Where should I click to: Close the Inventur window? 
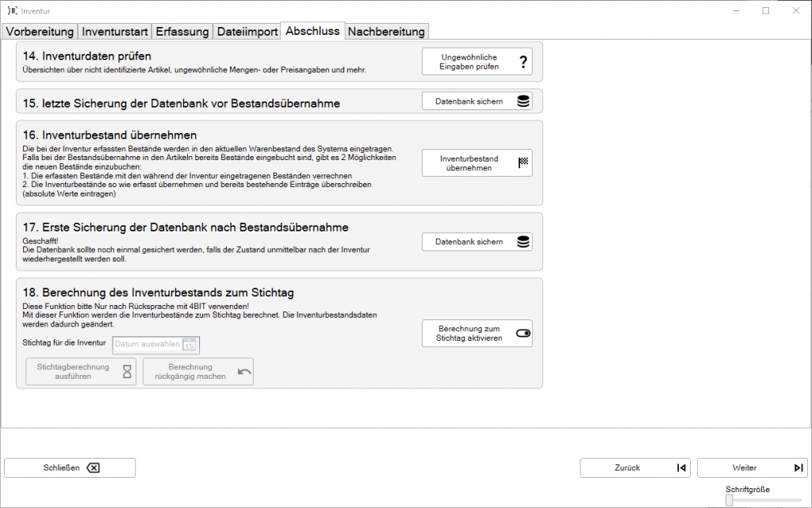(796, 11)
